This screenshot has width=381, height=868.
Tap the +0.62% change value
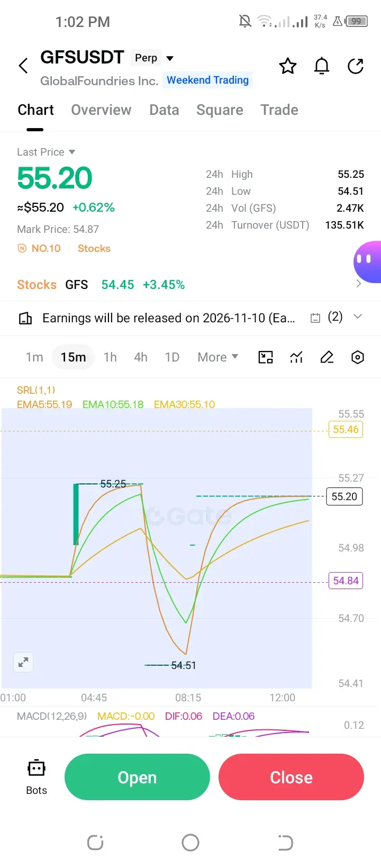(94, 207)
